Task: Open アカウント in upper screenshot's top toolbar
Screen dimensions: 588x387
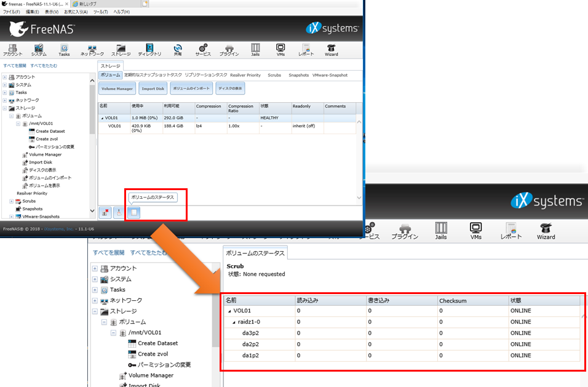Action: [x=13, y=50]
